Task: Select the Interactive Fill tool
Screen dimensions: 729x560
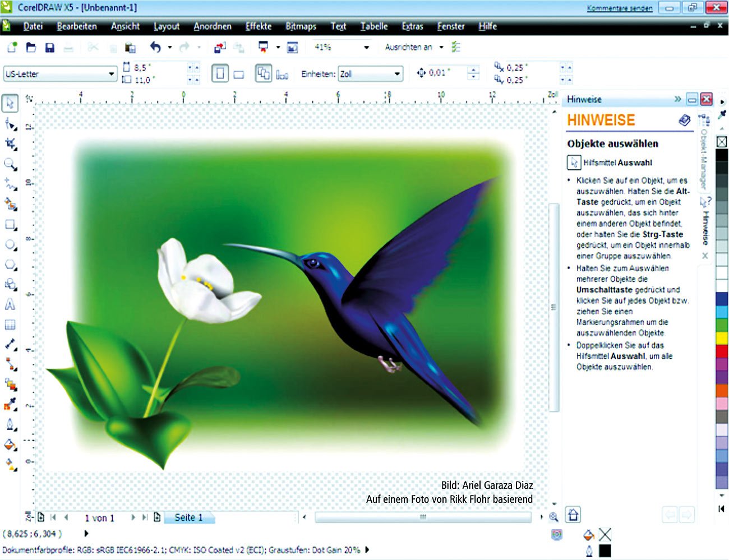Action: [x=10, y=464]
